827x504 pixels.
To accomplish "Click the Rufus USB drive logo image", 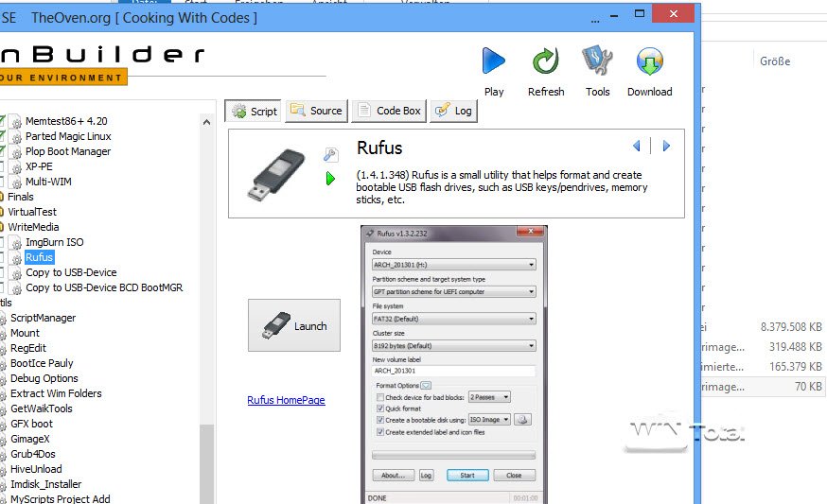I will [277, 175].
